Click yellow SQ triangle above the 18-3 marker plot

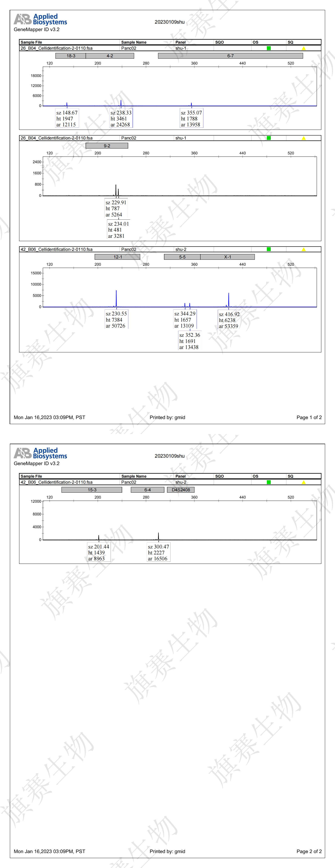click(304, 48)
